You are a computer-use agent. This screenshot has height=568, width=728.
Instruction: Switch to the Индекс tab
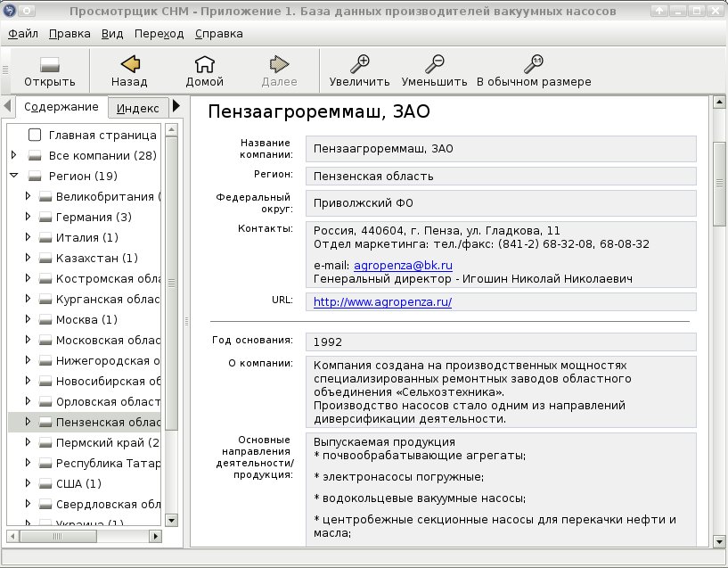click(x=138, y=108)
